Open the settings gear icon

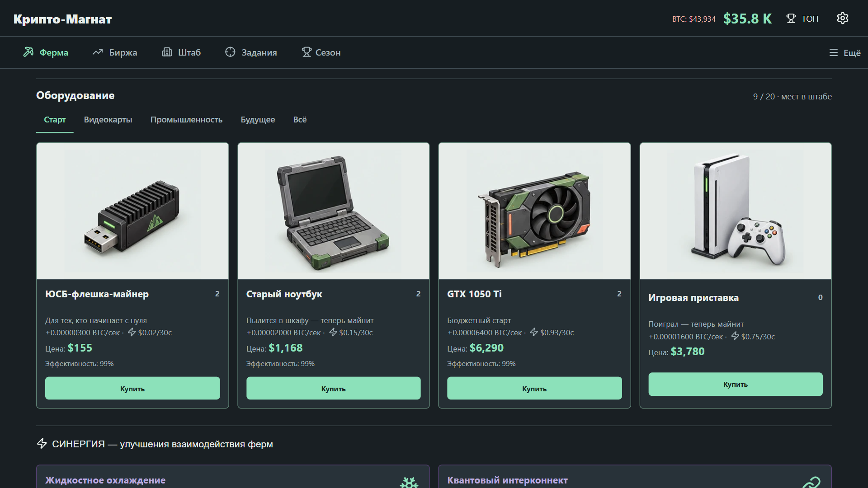(x=842, y=19)
